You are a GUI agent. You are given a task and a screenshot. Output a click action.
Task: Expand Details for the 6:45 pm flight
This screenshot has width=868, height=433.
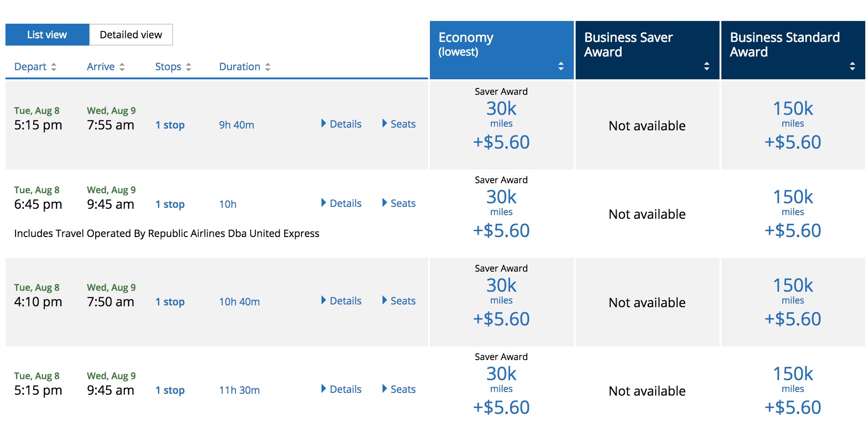(341, 203)
